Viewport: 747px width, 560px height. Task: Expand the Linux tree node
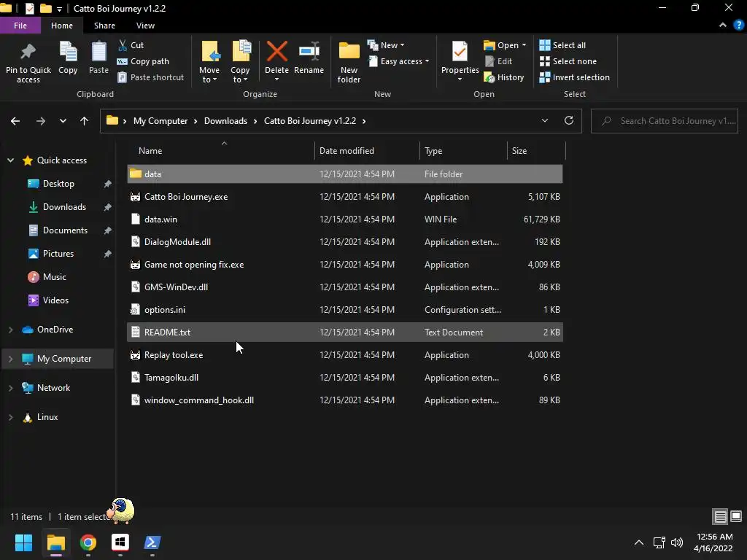[x=10, y=417]
